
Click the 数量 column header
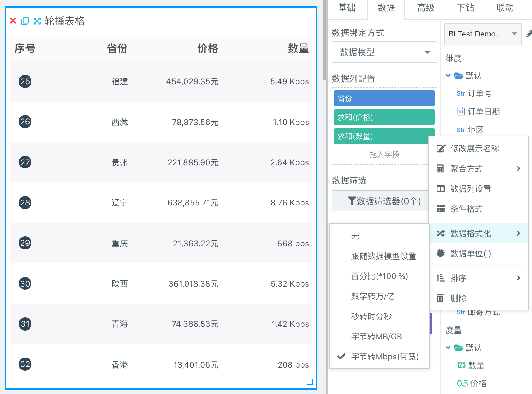pyautogui.click(x=298, y=48)
